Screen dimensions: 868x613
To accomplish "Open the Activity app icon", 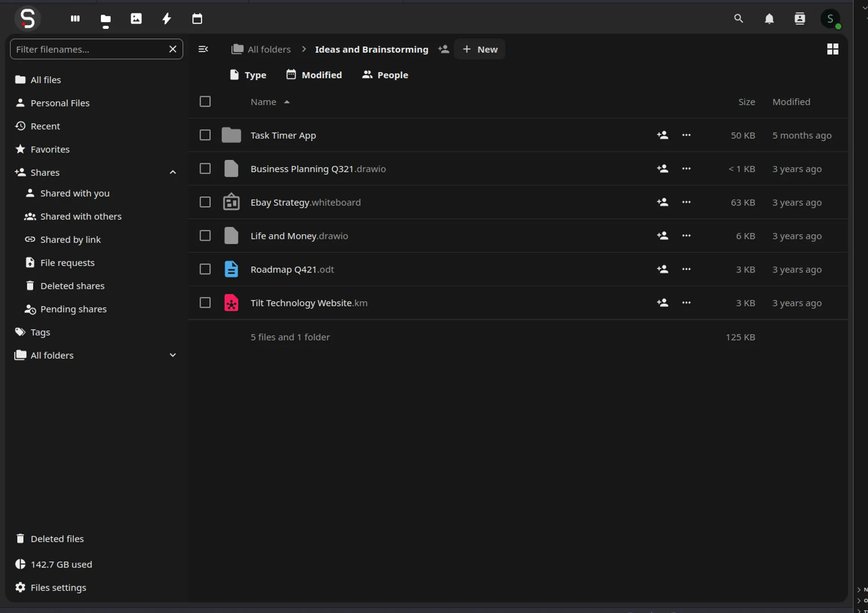I will click(x=166, y=19).
